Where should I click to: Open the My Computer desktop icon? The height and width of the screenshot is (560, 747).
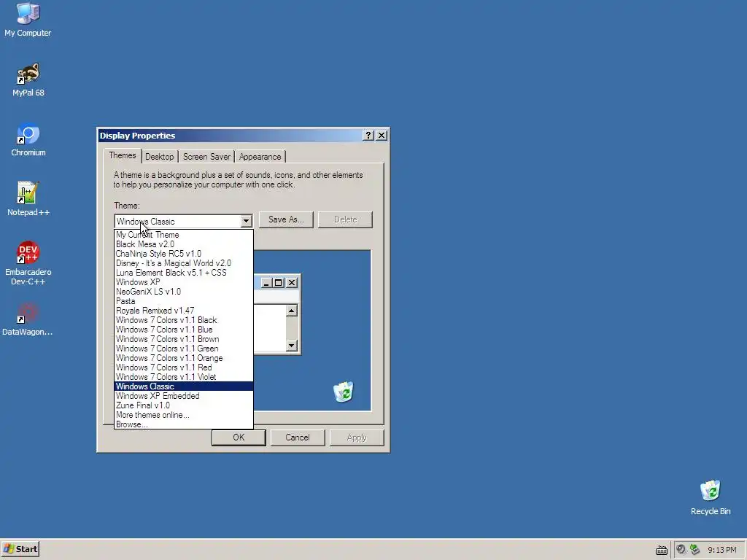click(x=28, y=20)
